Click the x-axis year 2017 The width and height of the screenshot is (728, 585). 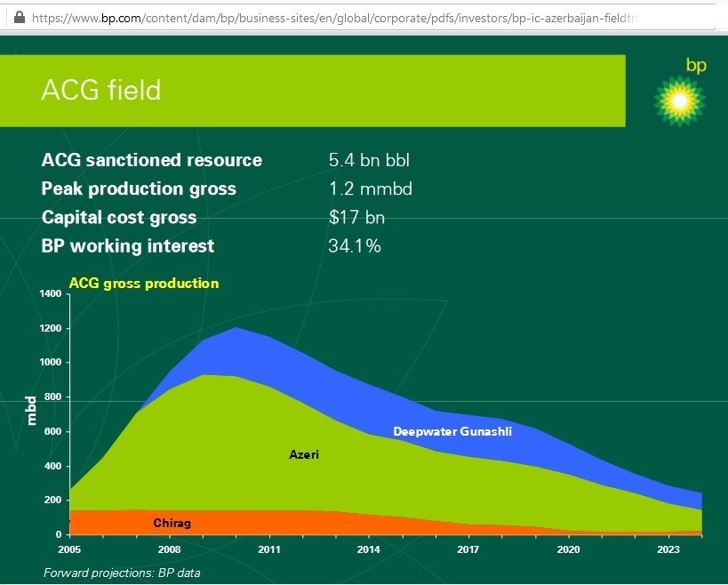pos(468,549)
